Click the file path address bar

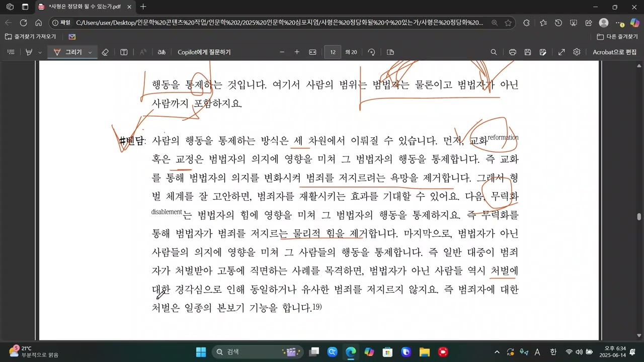click(x=279, y=23)
